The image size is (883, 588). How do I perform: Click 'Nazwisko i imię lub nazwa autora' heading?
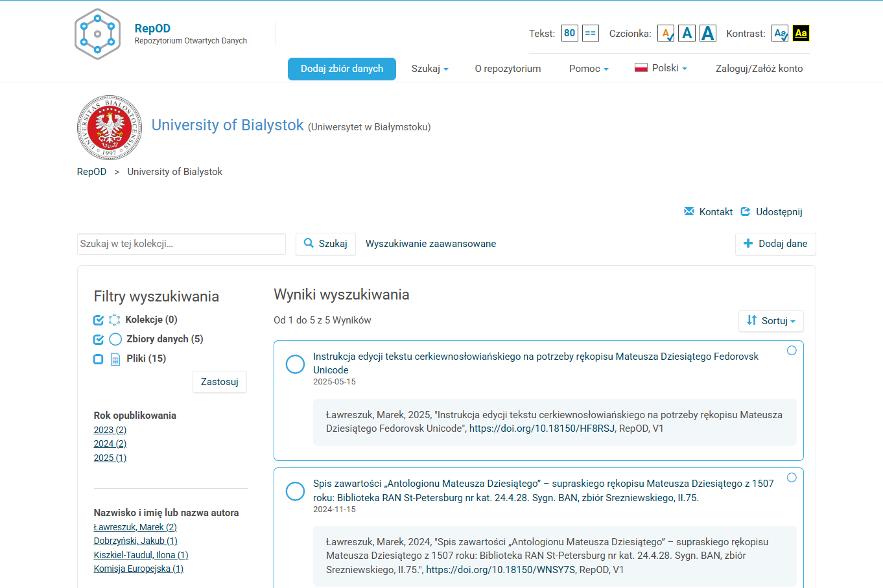(166, 513)
